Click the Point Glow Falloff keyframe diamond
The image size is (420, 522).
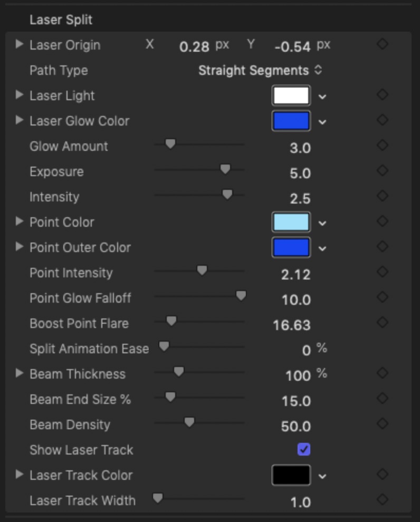(383, 297)
